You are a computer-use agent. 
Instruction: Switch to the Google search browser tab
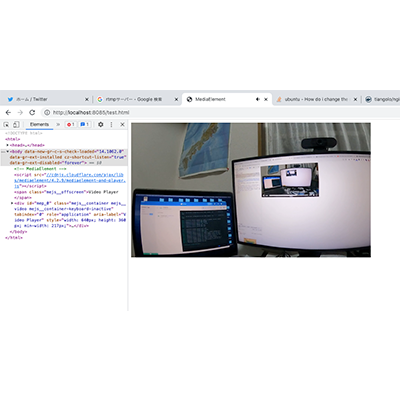pyautogui.click(x=137, y=99)
